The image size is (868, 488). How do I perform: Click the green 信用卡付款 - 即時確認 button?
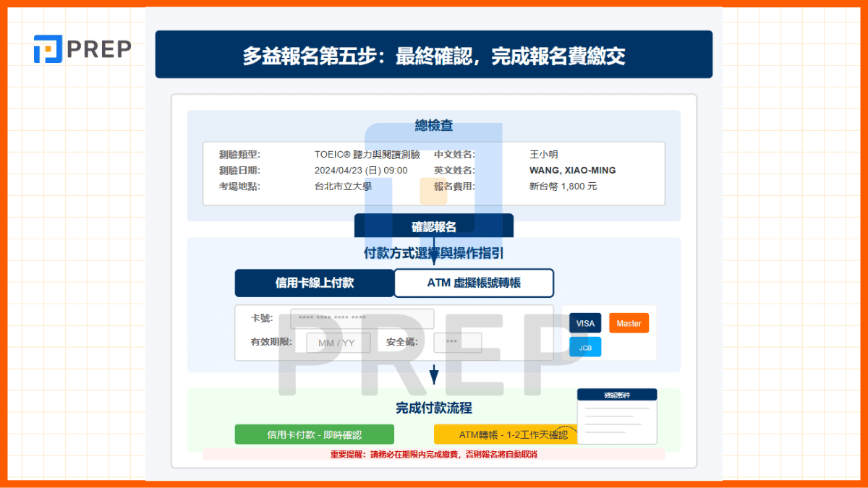point(314,434)
